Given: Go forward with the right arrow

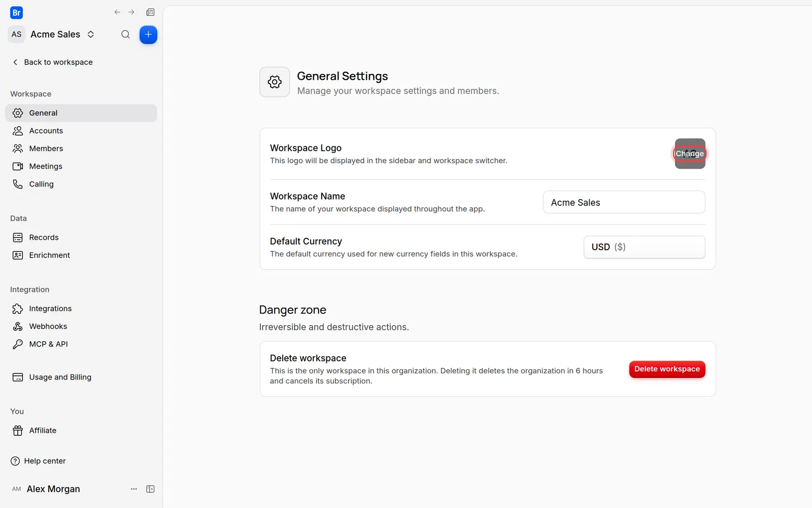Looking at the screenshot, I should [x=131, y=12].
